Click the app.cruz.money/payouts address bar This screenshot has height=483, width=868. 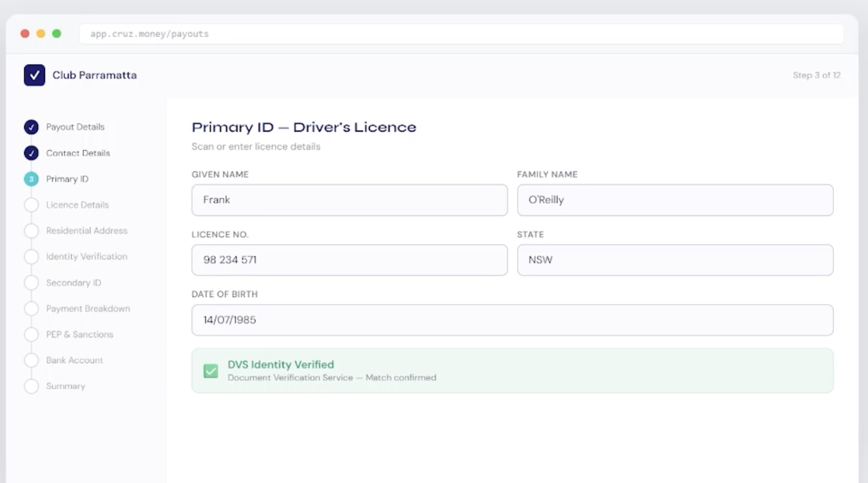[x=461, y=34]
